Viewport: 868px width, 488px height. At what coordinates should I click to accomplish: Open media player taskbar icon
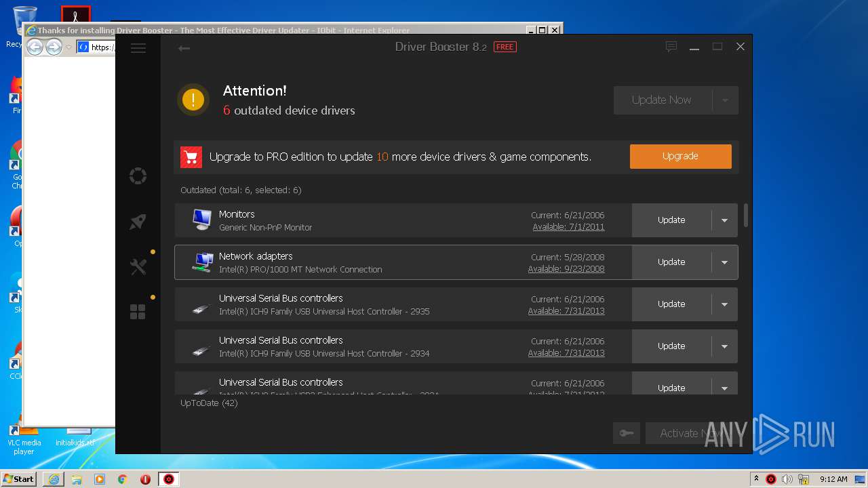(100, 479)
